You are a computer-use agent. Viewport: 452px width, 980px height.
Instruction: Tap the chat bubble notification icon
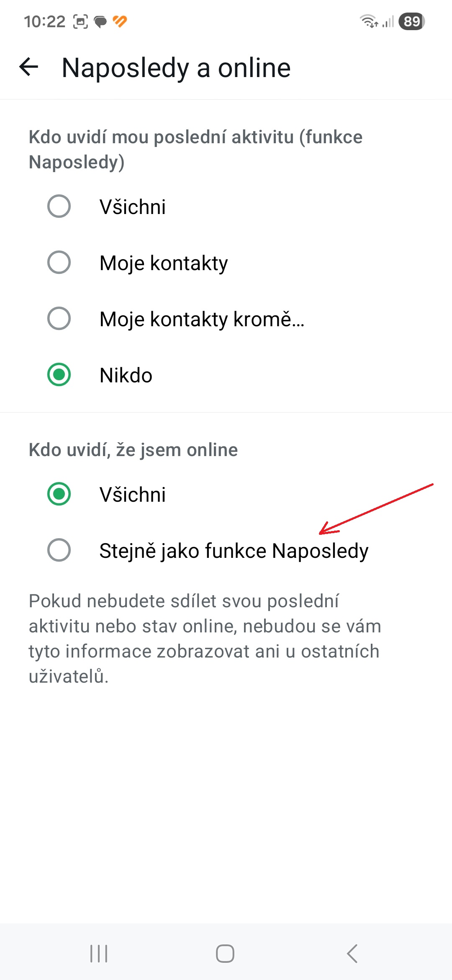tap(100, 21)
